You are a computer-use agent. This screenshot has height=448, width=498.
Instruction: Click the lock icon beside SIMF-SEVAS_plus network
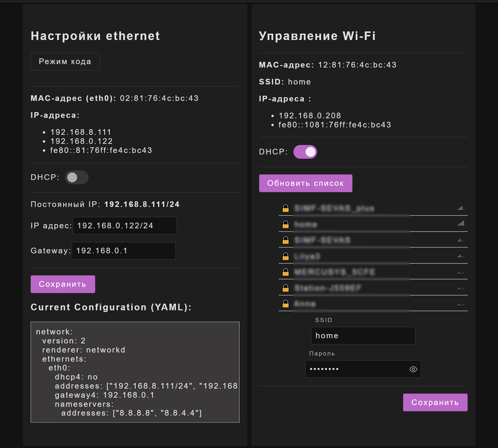285,208
